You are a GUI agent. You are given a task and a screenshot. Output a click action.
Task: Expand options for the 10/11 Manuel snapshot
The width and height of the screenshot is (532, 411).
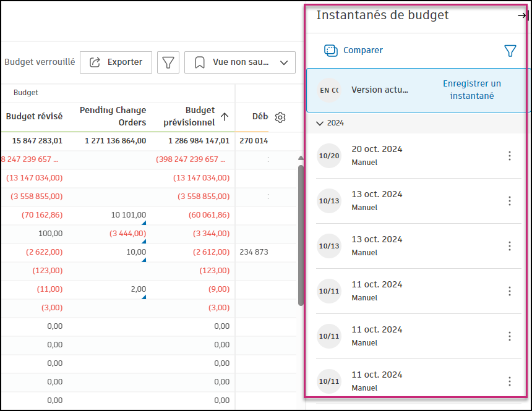pos(510,290)
